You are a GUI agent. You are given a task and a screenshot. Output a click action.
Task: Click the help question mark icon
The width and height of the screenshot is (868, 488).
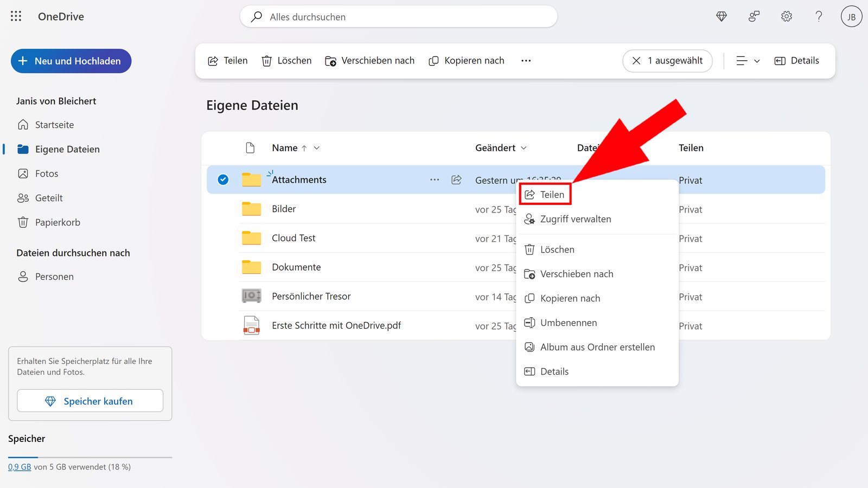[x=818, y=16]
